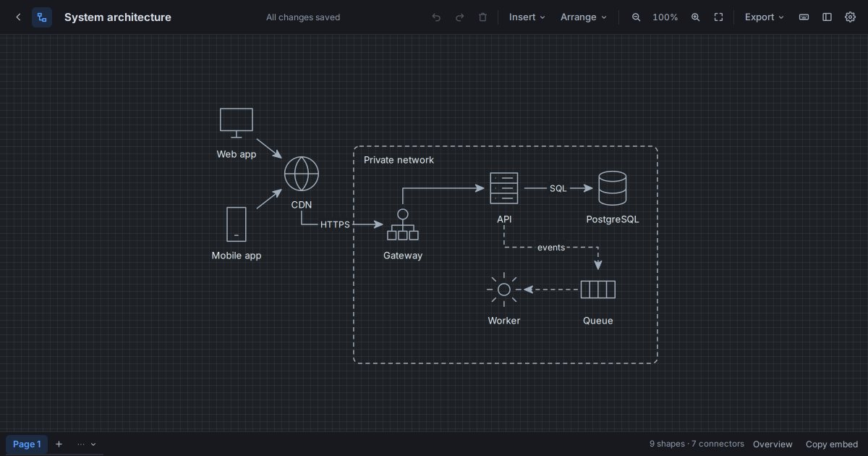Click the SQL connector label
Screen dimensions: 868x456
pyautogui.click(x=558, y=188)
